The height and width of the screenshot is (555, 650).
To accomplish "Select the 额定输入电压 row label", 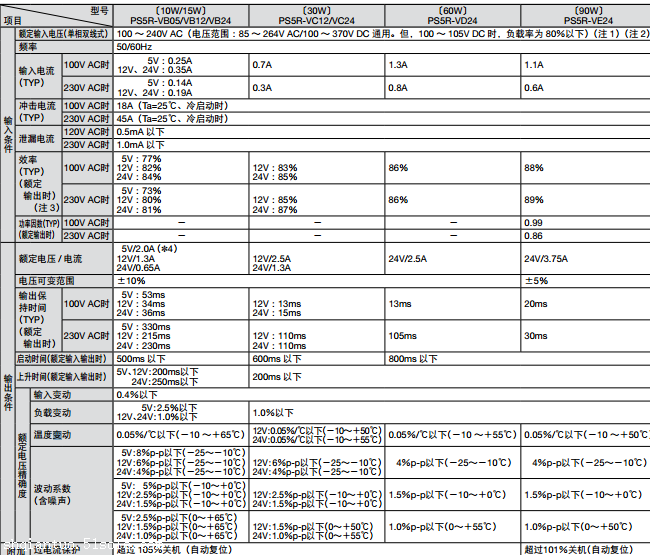I will 64,34.
